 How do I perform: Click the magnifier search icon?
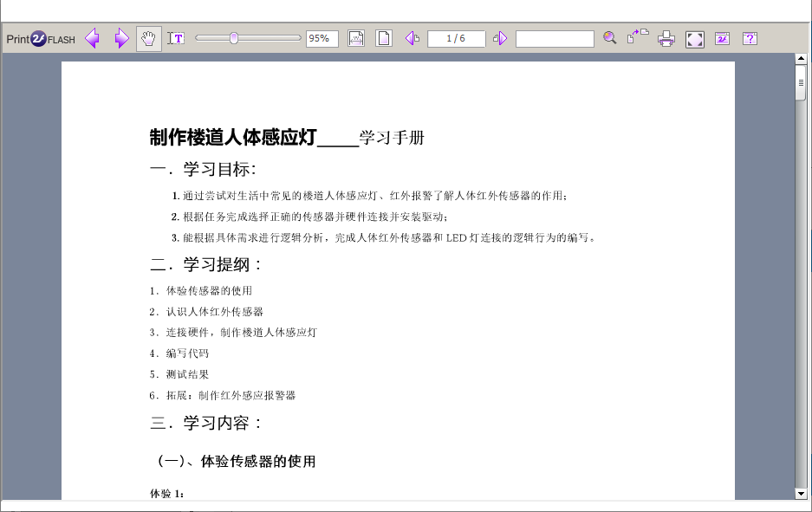coord(610,38)
